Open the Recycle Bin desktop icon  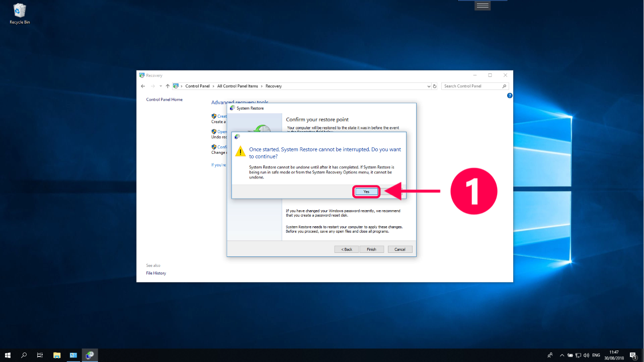[x=20, y=14]
